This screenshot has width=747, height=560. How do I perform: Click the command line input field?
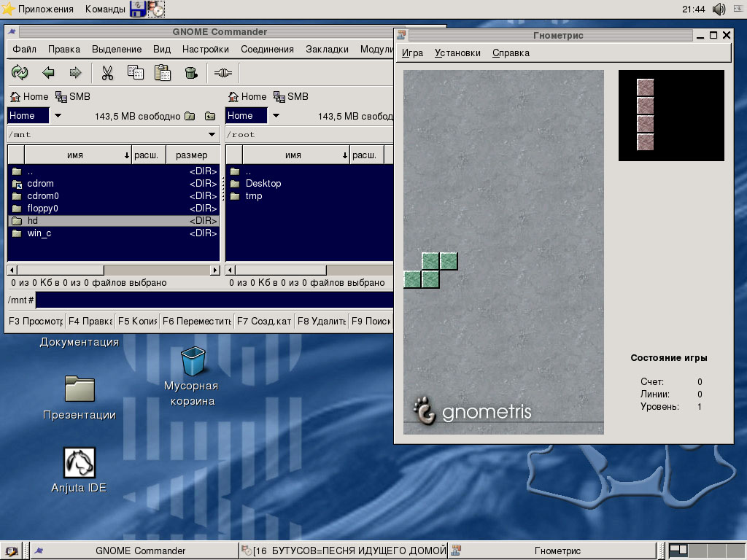pos(214,300)
